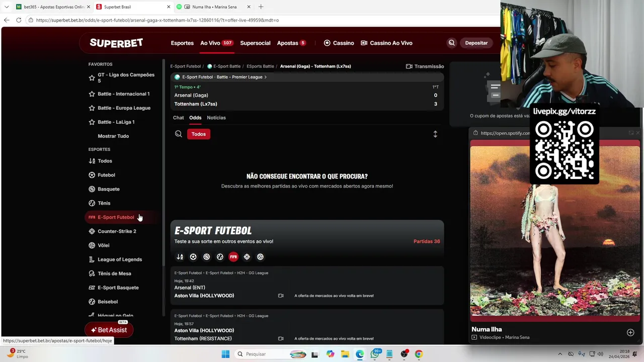This screenshot has height=362, width=644.
Task: Open a new browser tab
Action: pyautogui.click(x=261, y=7)
